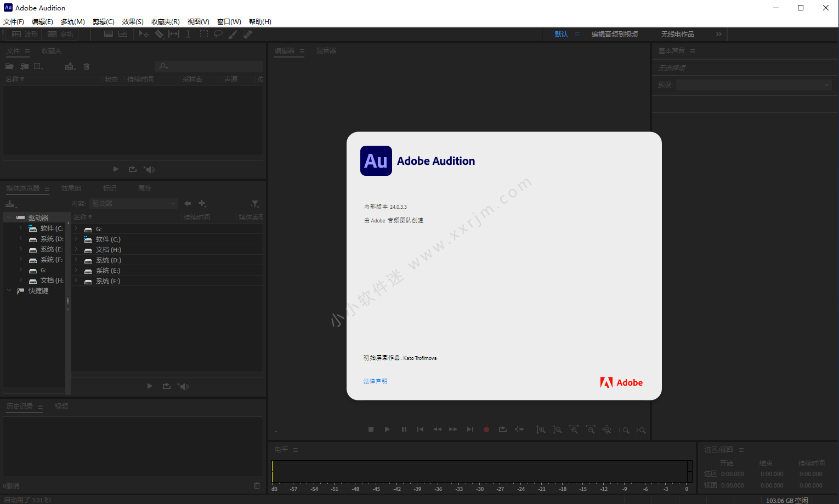The height and width of the screenshot is (504, 839).
Task: Open the 内容 驱动器 dropdown
Action: pos(134,204)
